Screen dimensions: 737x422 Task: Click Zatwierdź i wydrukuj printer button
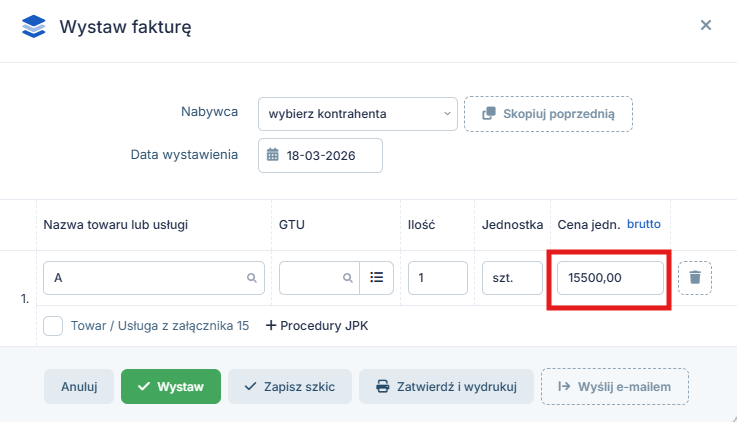click(x=446, y=386)
